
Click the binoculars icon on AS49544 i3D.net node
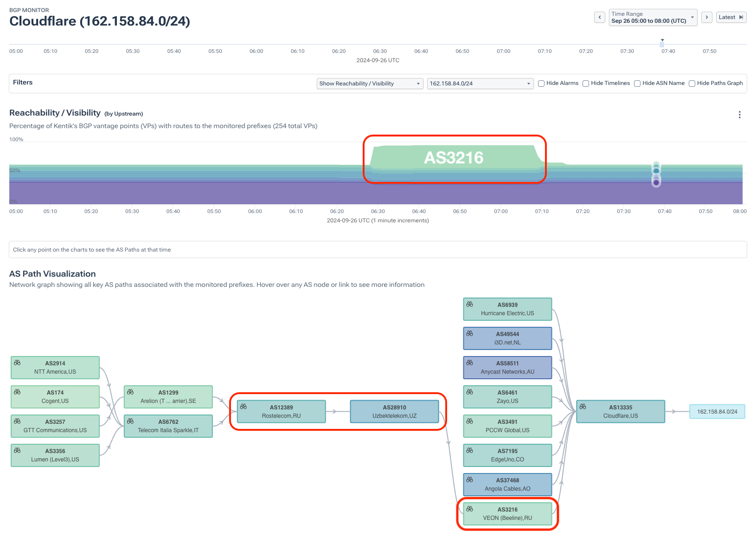click(x=470, y=333)
